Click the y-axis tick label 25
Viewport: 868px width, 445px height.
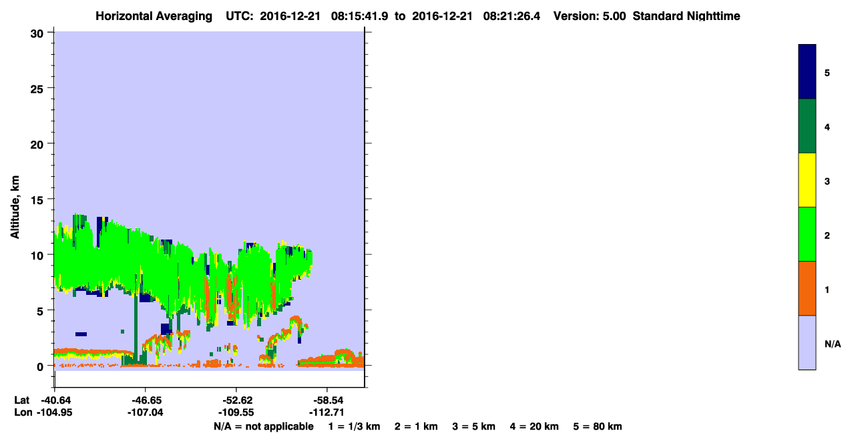coord(39,88)
